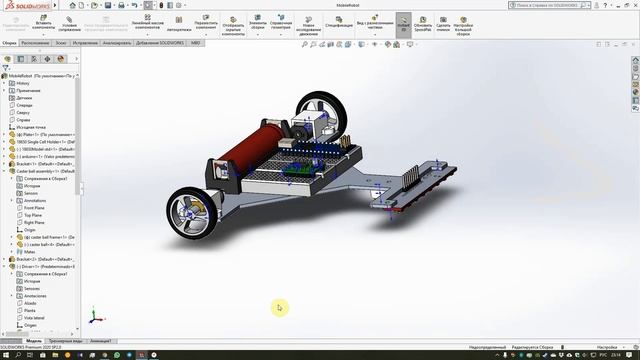The image size is (640, 360).
Task: Select Спереди plane in tree
Action: pos(24,105)
